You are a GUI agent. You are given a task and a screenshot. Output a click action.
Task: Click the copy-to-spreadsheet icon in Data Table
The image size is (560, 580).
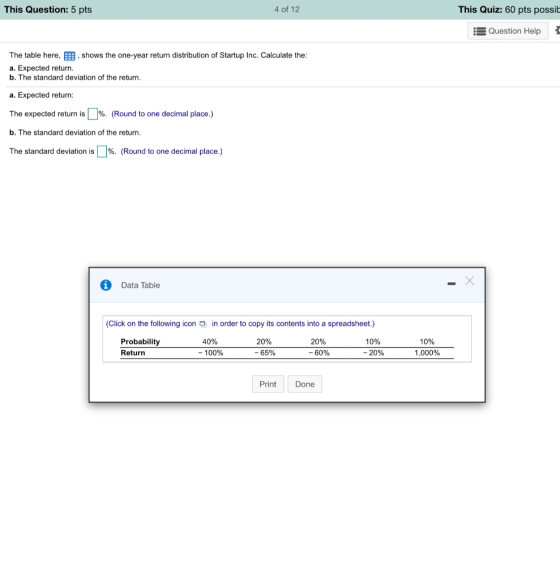(x=203, y=324)
